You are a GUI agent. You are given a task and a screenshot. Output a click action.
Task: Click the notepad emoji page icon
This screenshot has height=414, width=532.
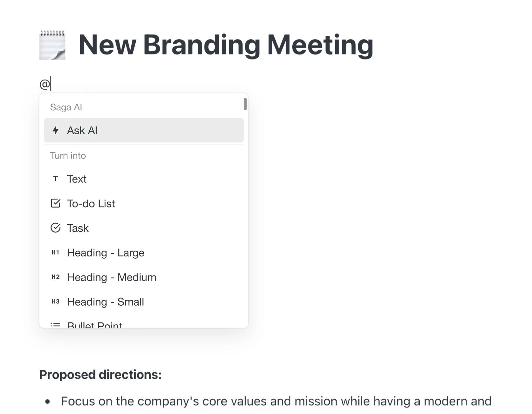(x=53, y=45)
